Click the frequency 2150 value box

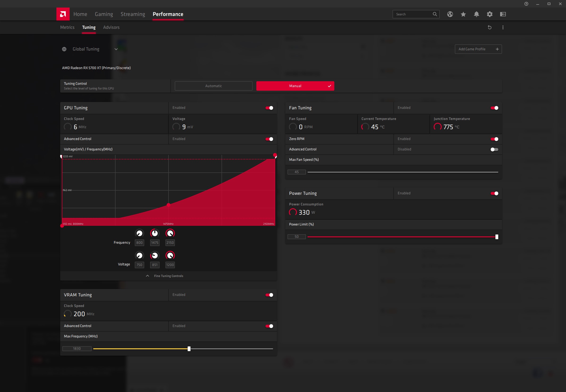(170, 243)
